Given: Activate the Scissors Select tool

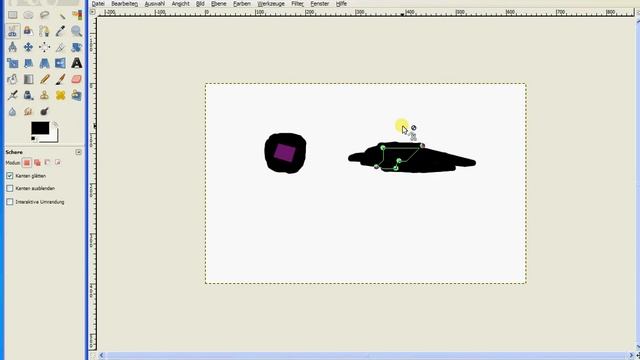Looking at the screenshot, I should click(x=12, y=31).
